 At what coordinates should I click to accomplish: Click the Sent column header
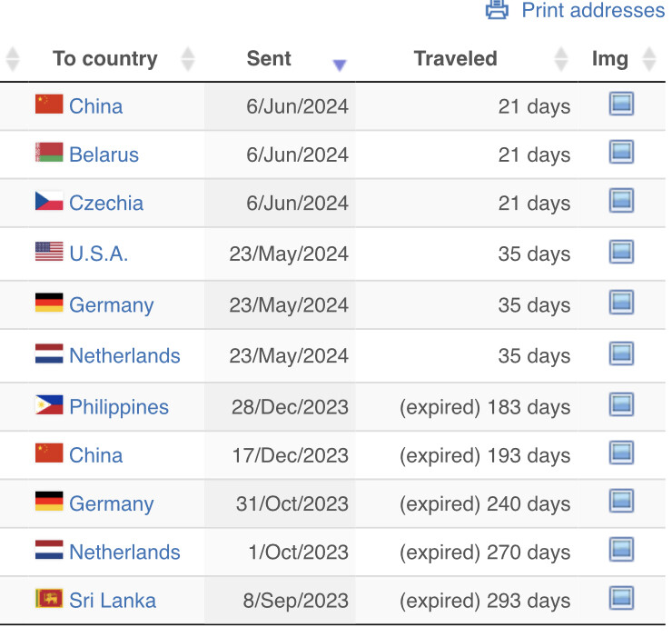tap(269, 58)
